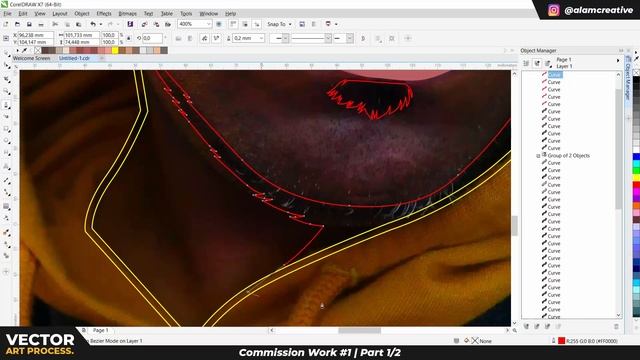640x360 pixels.
Task: Click the Save icon in standard toolbar
Action: pos(29,24)
